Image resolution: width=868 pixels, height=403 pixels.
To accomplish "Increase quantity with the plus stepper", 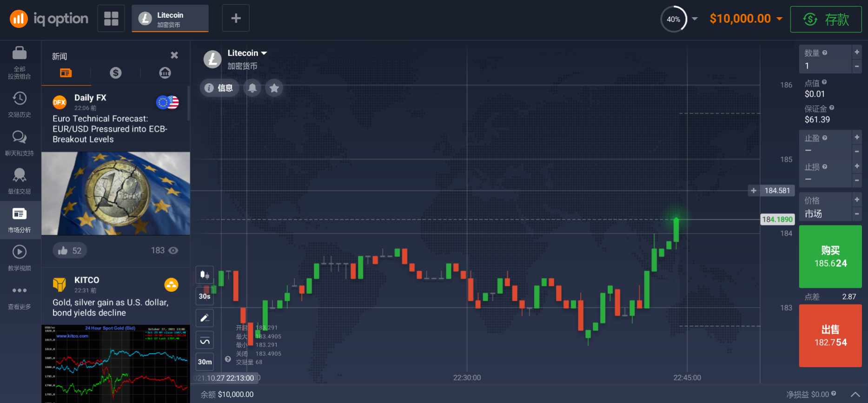I will pyautogui.click(x=857, y=52).
